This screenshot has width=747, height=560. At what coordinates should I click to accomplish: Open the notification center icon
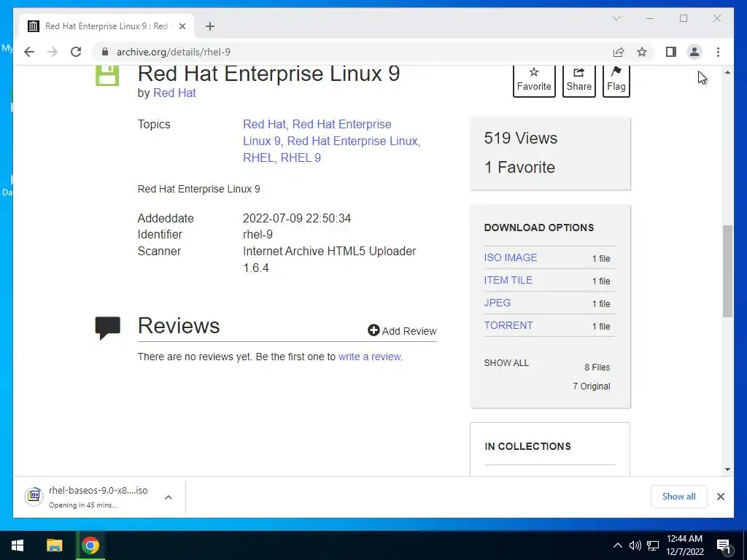point(724,545)
